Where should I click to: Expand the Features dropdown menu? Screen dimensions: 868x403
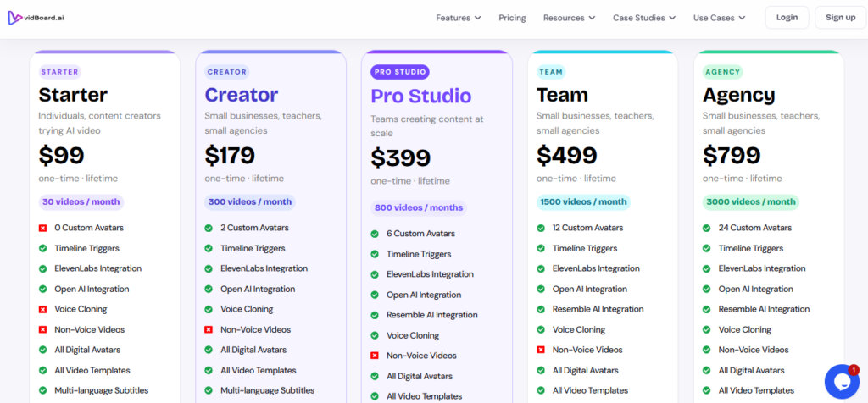pyautogui.click(x=459, y=18)
